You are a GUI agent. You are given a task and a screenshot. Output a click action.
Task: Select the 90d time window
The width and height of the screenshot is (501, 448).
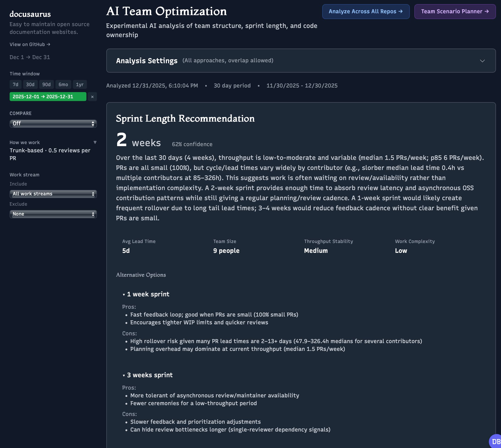46,85
